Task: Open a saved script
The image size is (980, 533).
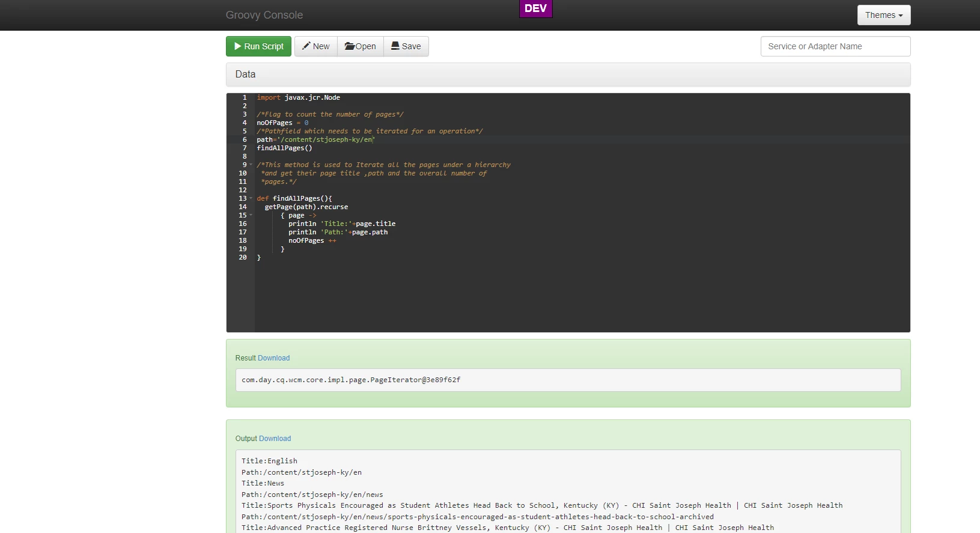Action: click(x=361, y=46)
